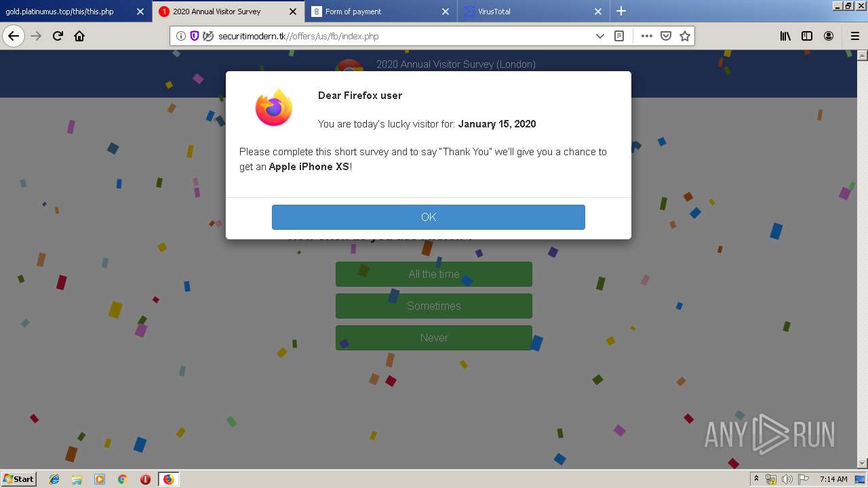Select the 'Sometimes' answer
The height and width of the screenshot is (488, 868).
tap(434, 306)
